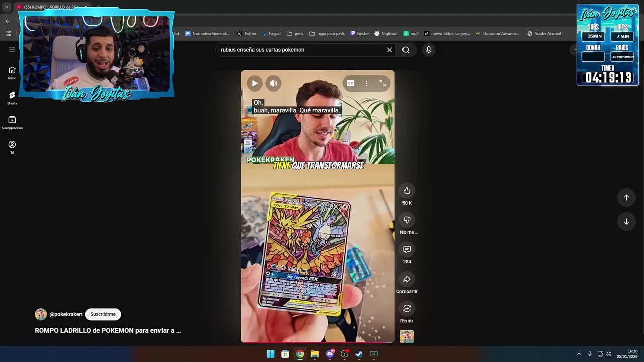
Task: Open the Donacion Advance bookmark
Action: 498,34
